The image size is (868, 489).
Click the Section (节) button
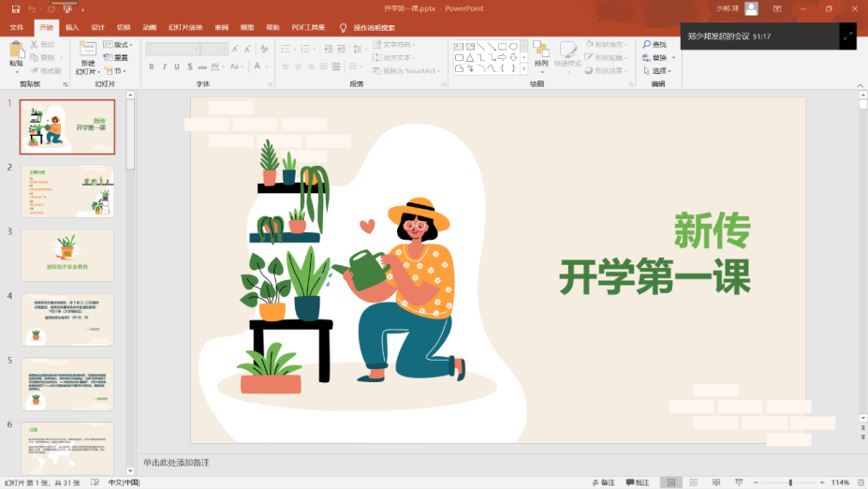point(118,70)
